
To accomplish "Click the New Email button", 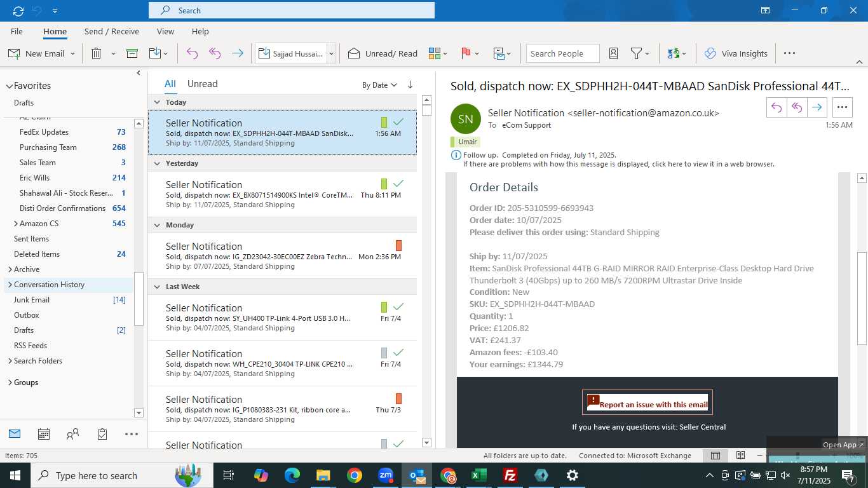I will pyautogui.click(x=36, y=53).
